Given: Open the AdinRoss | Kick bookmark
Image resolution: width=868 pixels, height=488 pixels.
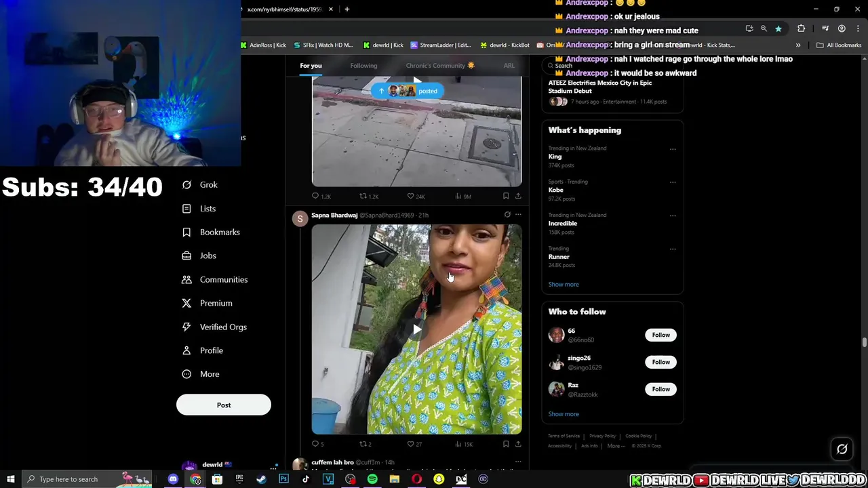Looking at the screenshot, I should click(x=264, y=45).
